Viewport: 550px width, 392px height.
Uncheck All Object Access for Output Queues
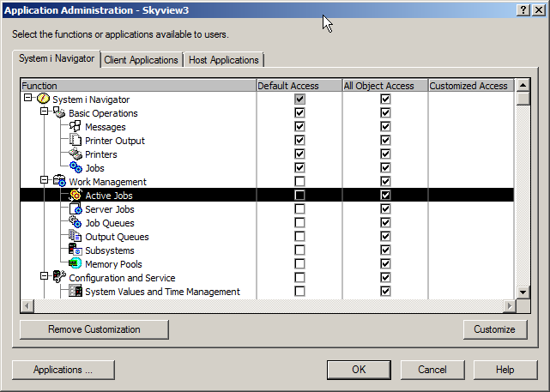click(385, 237)
